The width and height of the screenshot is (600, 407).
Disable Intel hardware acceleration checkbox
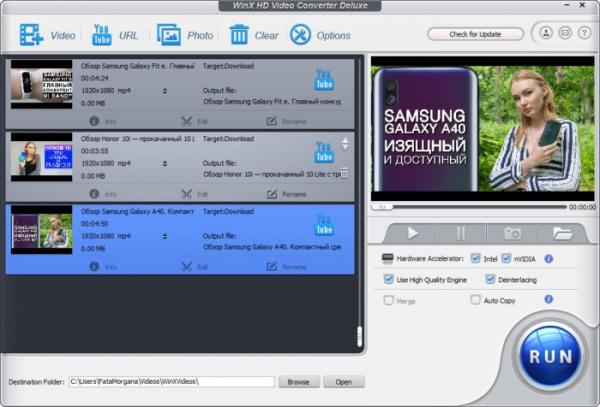pos(475,258)
